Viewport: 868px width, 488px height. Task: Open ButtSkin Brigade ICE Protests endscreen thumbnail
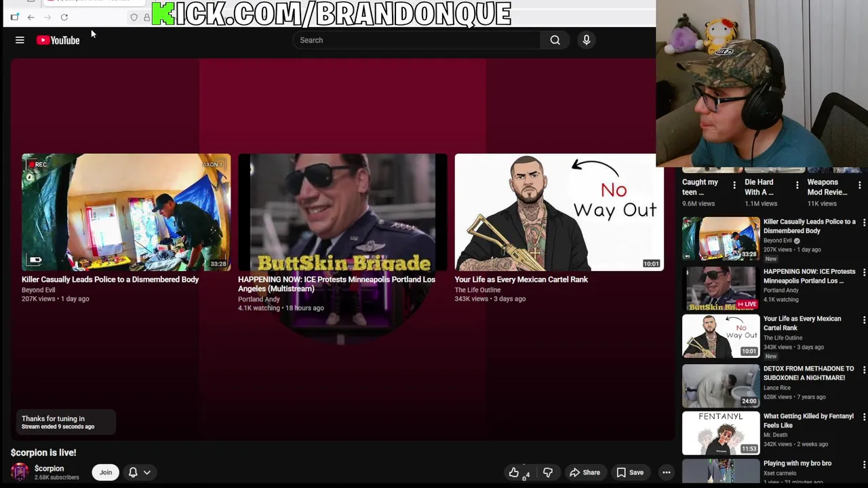[342, 212]
